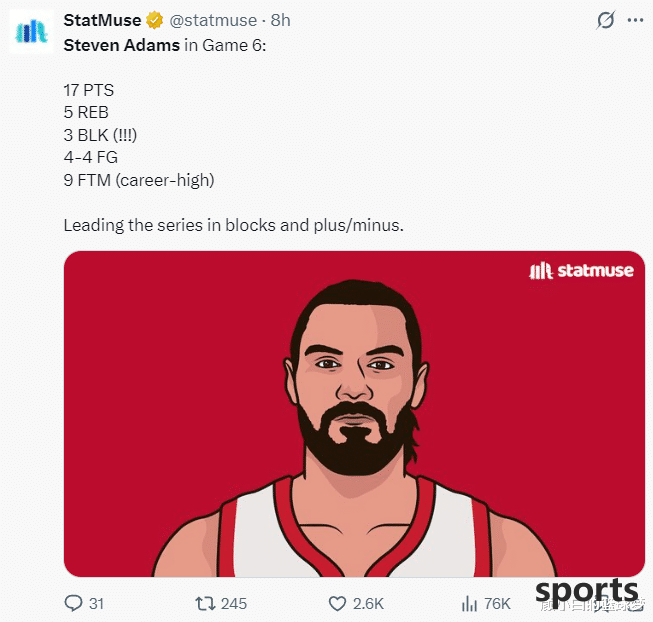
Task: Open the Steven Adams illustration image
Action: pos(354,414)
